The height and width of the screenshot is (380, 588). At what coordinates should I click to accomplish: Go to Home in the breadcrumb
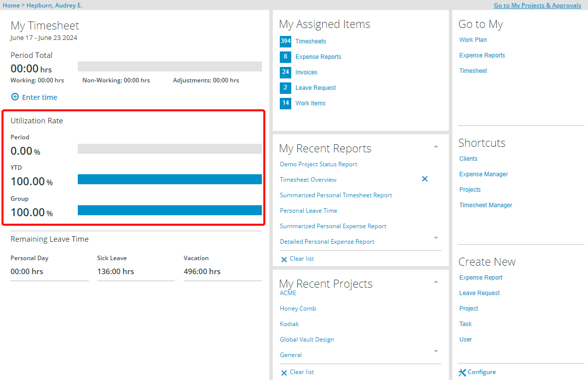(11, 5)
